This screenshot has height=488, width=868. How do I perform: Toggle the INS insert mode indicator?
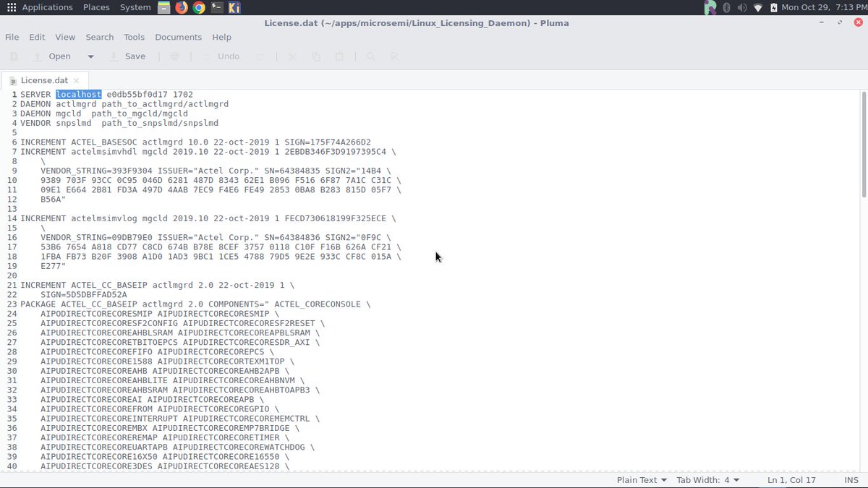pyautogui.click(x=851, y=480)
